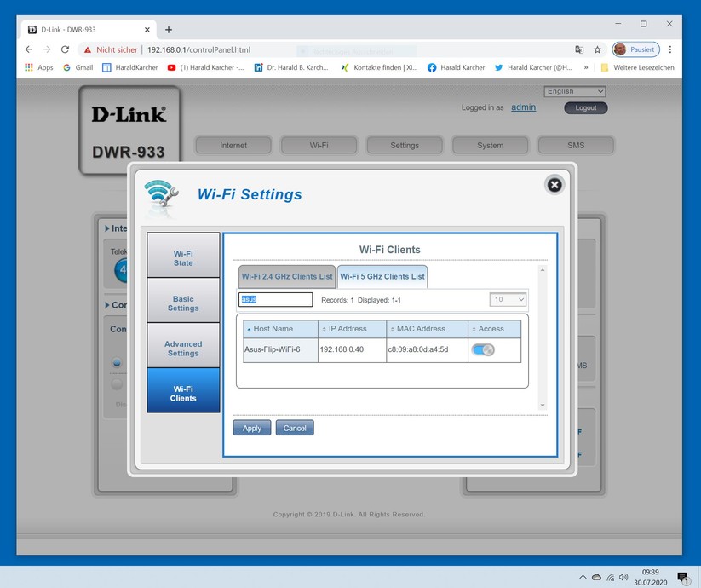
Task: Open the volume speaker tray icon
Action: coord(623,577)
